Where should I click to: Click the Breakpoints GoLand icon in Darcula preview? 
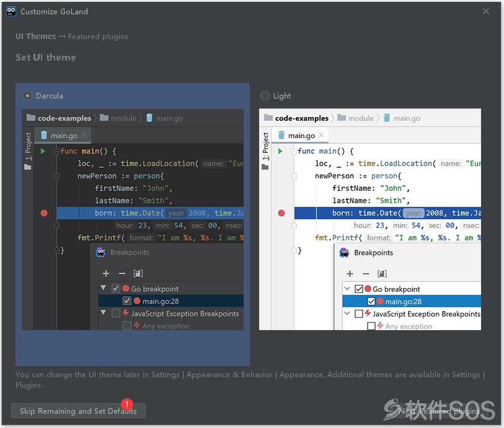pos(100,252)
